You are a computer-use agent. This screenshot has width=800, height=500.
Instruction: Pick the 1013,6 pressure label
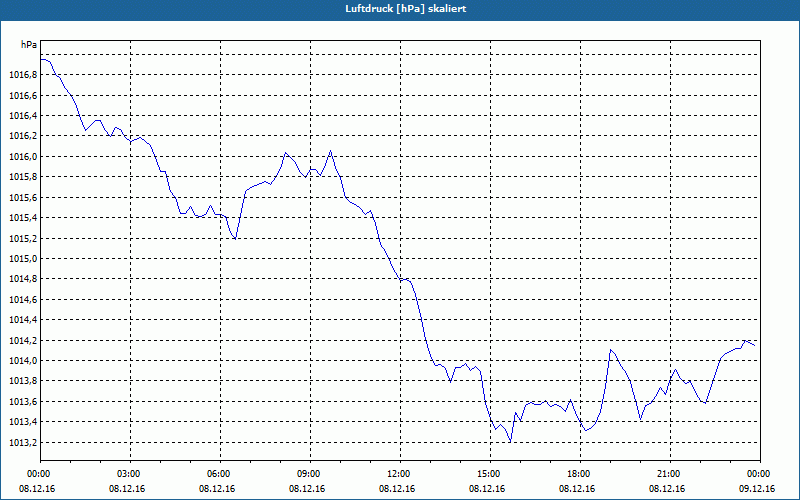tap(23, 402)
